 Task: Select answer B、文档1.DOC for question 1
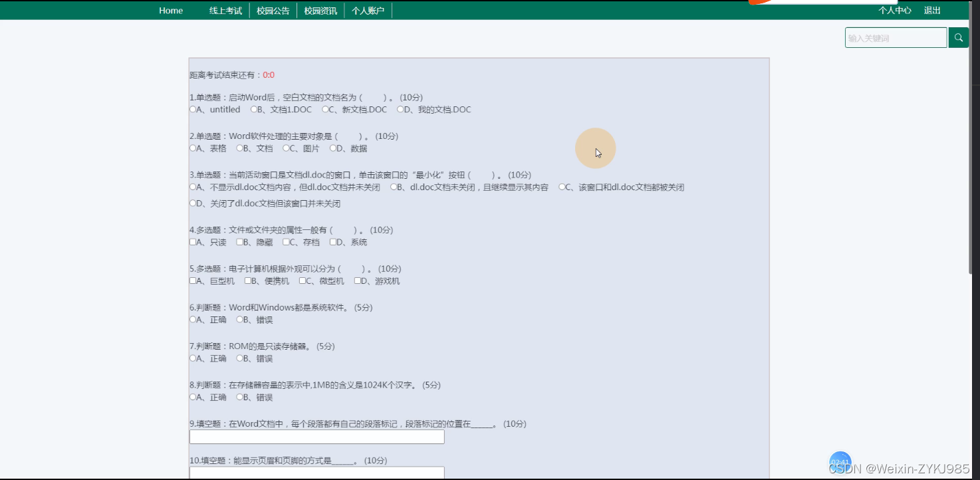coord(254,109)
